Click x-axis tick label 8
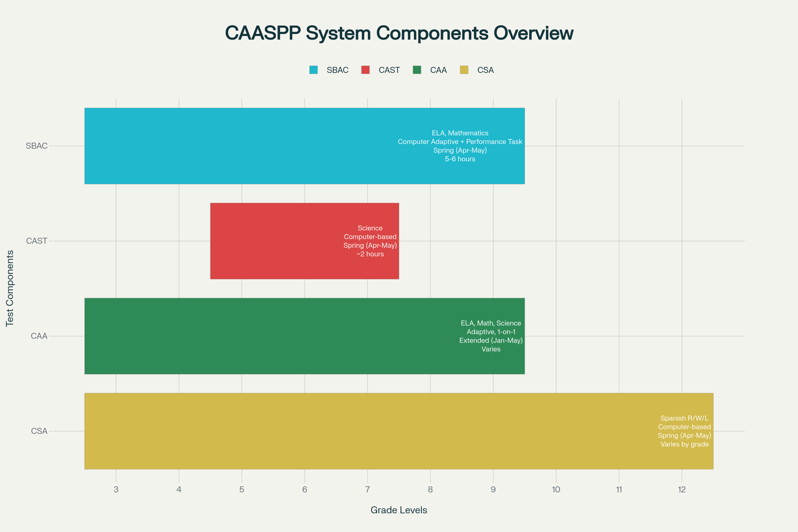 (x=430, y=490)
